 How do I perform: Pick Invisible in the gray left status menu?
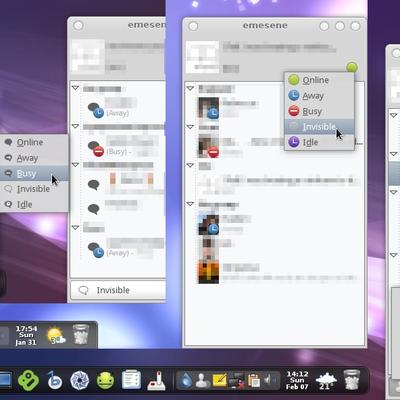(34, 189)
